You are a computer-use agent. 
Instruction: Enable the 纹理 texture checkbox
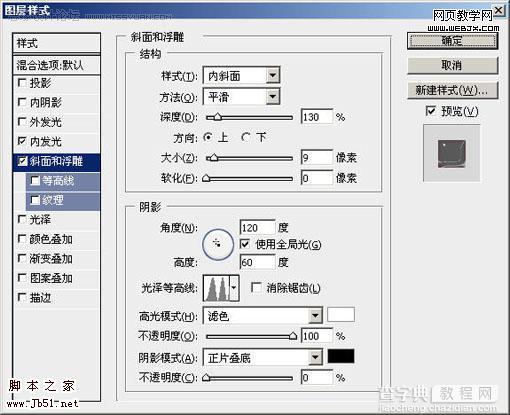pos(35,200)
